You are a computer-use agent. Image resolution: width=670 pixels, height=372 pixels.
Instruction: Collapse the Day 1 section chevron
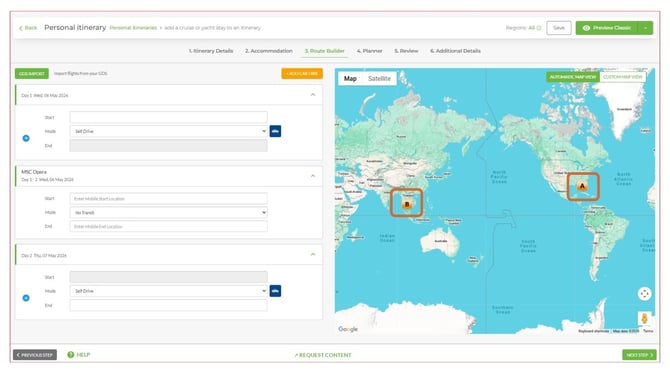coord(313,95)
